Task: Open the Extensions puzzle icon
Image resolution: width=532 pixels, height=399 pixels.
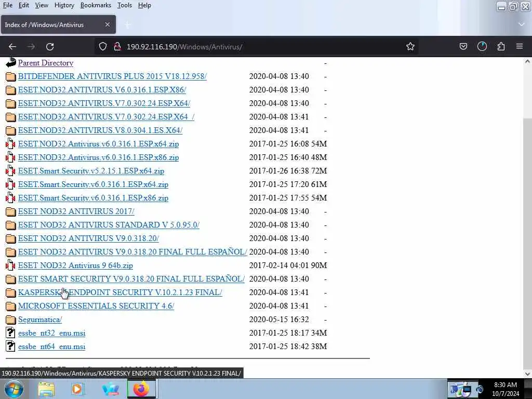Action: 501,46
